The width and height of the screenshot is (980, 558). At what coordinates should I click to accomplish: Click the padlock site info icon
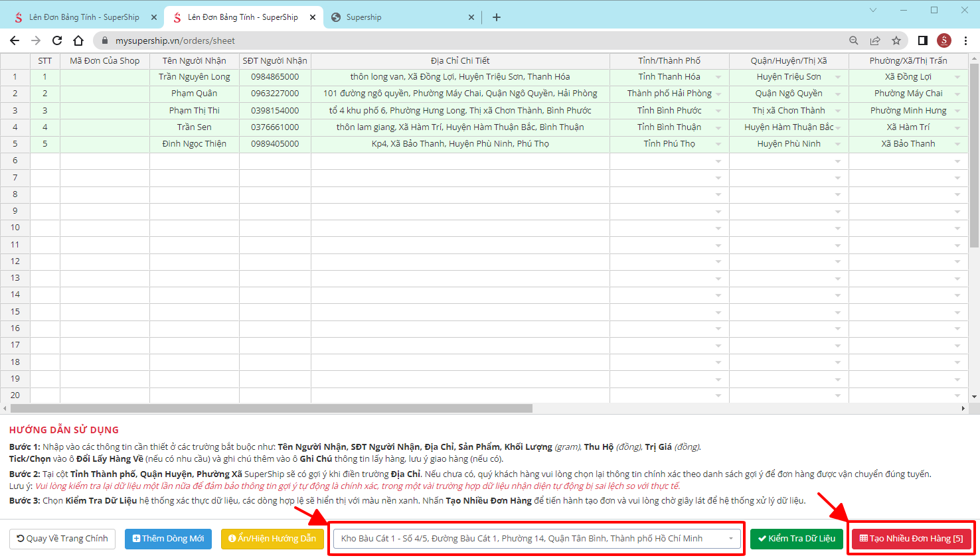tap(105, 40)
